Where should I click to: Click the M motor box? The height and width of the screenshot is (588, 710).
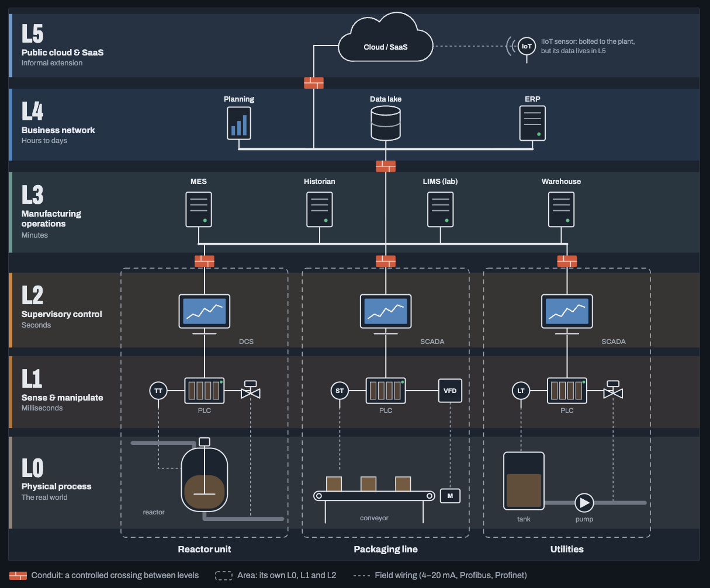450,496
